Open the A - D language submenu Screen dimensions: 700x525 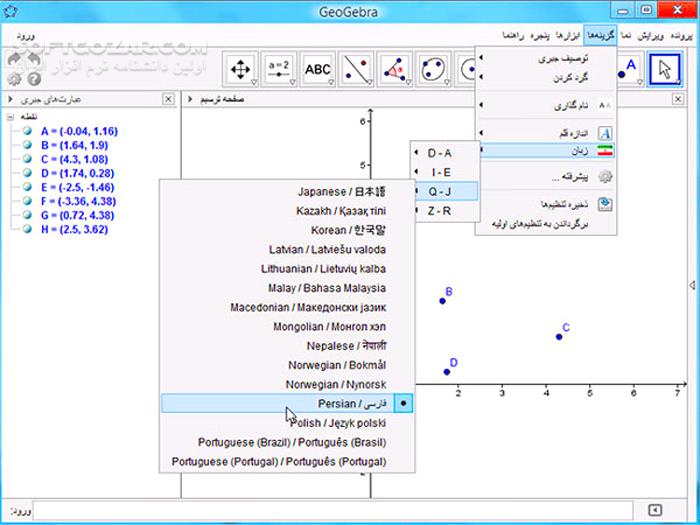pos(445,153)
